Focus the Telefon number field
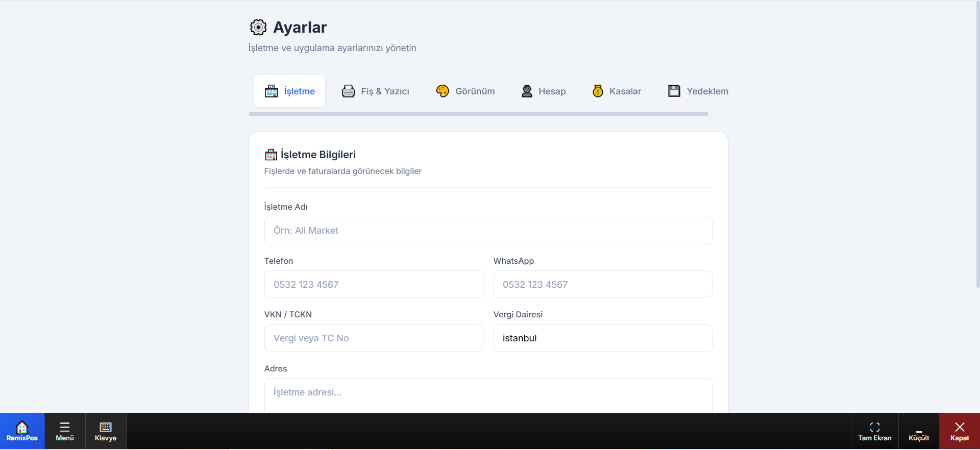 (374, 284)
